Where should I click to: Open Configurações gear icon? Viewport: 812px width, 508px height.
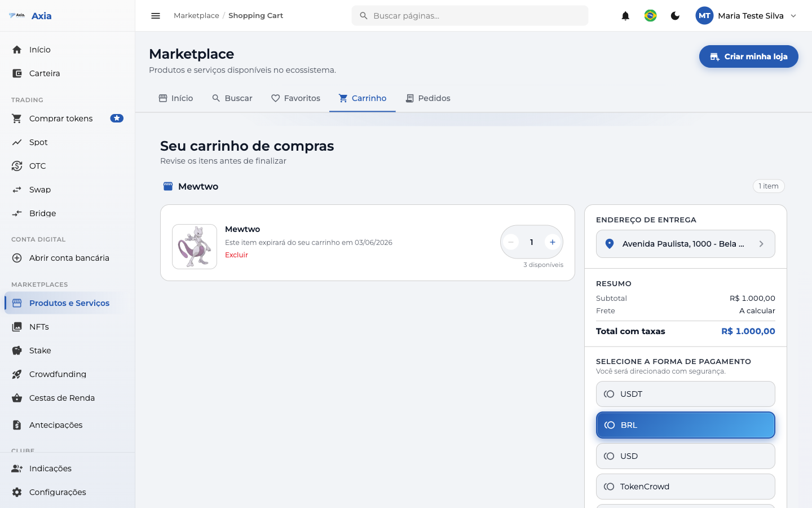pyautogui.click(x=17, y=492)
